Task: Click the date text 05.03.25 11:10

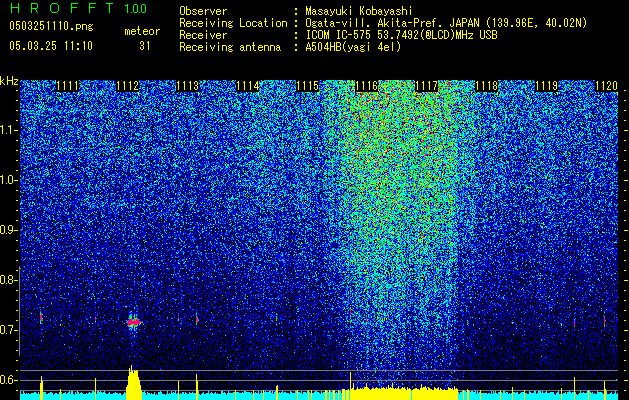Action: [x=51, y=45]
